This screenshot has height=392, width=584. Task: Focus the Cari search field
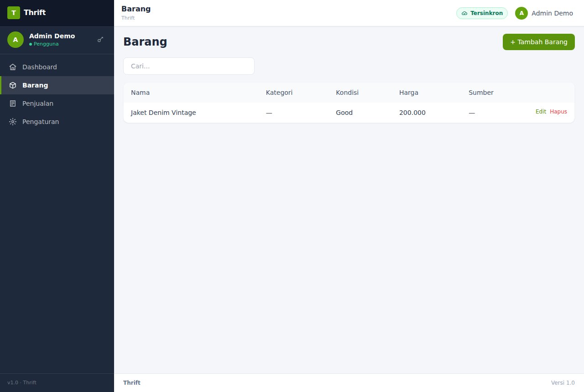[x=189, y=66]
